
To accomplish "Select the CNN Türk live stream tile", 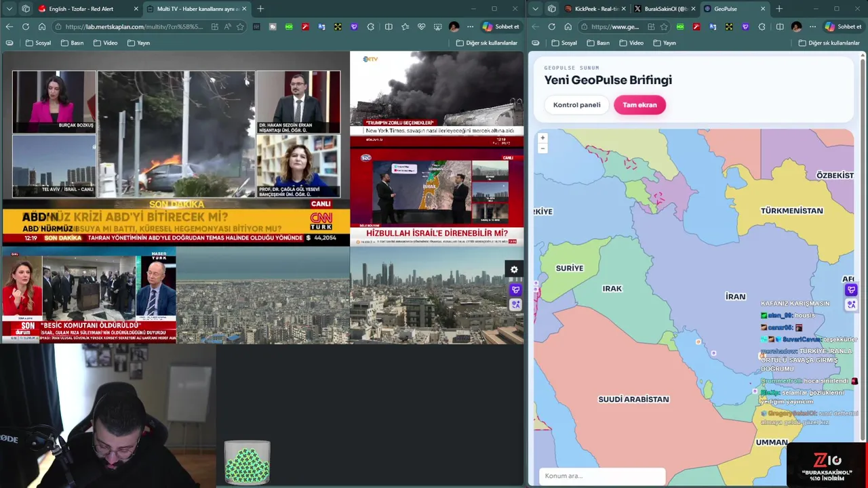I will pyautogui.click(x=176, y=148).
